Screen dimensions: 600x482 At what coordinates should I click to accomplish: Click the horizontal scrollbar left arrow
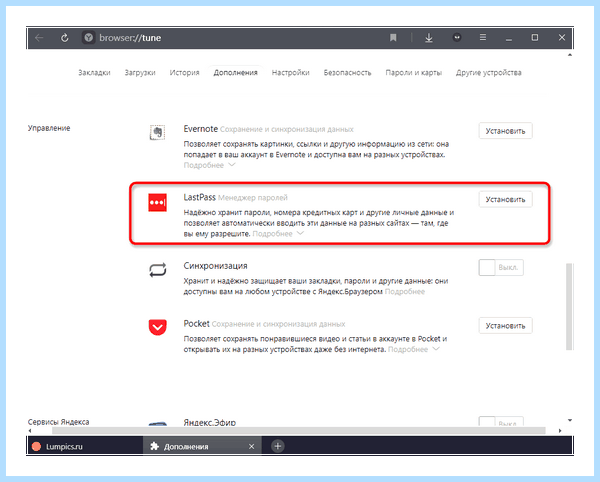(x=30, y=431)
